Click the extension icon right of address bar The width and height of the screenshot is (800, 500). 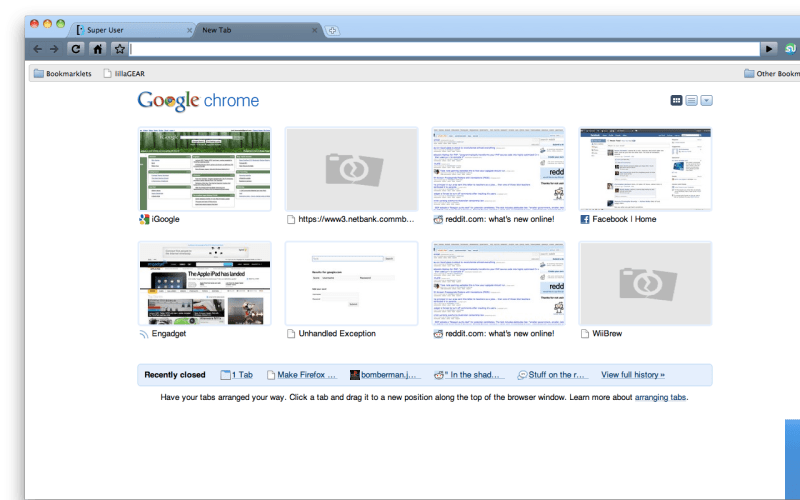(790, 49)
